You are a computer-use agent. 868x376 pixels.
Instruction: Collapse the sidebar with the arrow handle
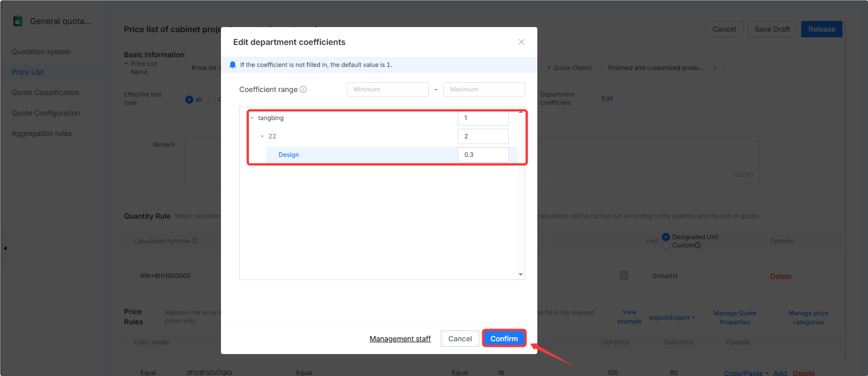pos(5,248)
